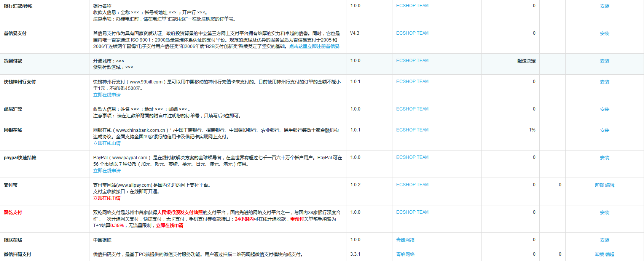644x261 pixels.
Task: Install the 银行汇款/转帐 payment method
Action: click(604, 6)
